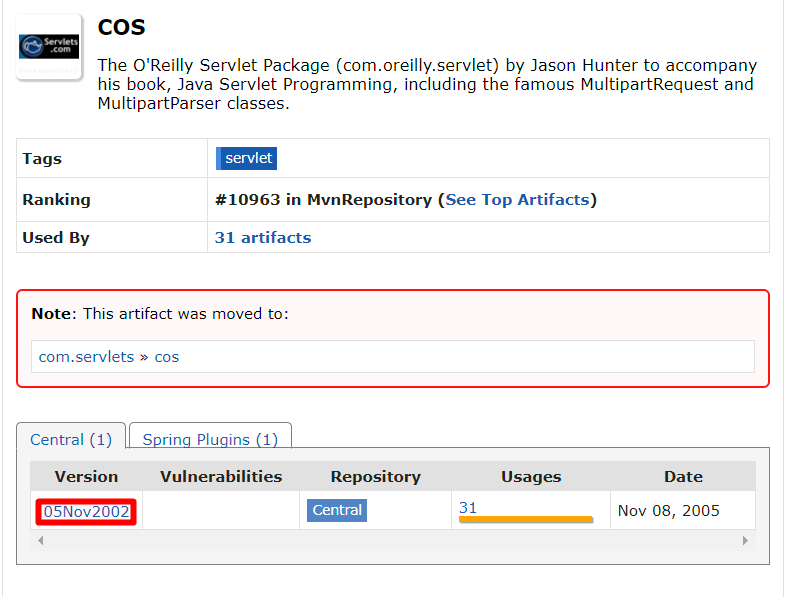Click the O'Reilly Servlet Package description text
785x597 pixels.
(x=427, y=84)
